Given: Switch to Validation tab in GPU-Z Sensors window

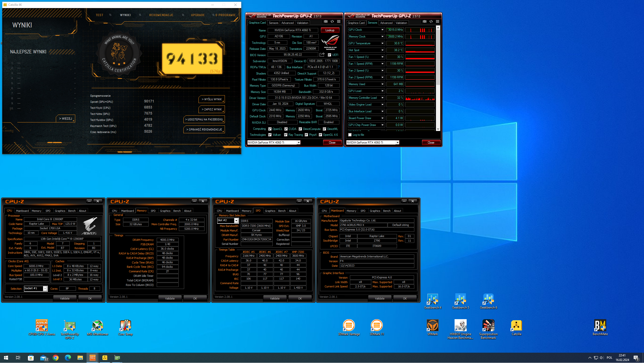Looking at the screenshot, I should (401, 23).
